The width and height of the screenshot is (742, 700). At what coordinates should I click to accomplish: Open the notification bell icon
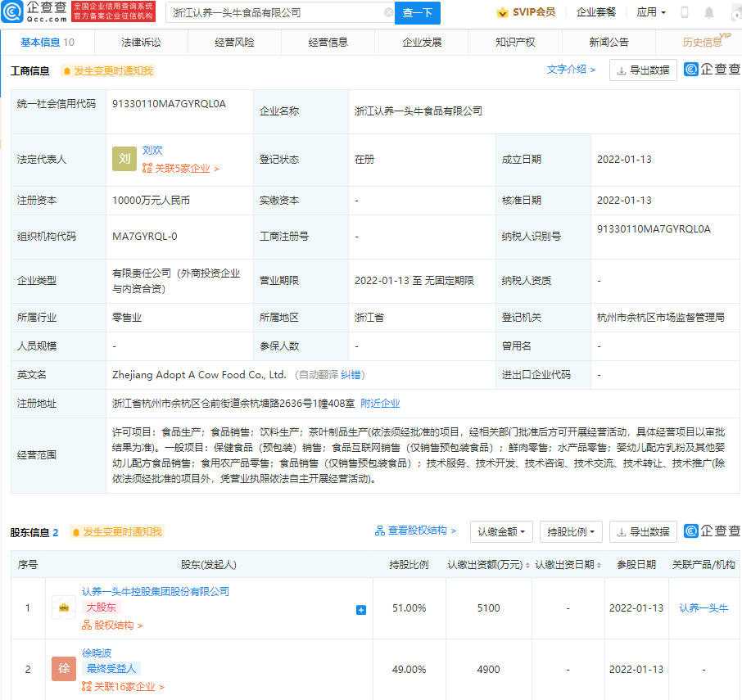coord(709,12)
